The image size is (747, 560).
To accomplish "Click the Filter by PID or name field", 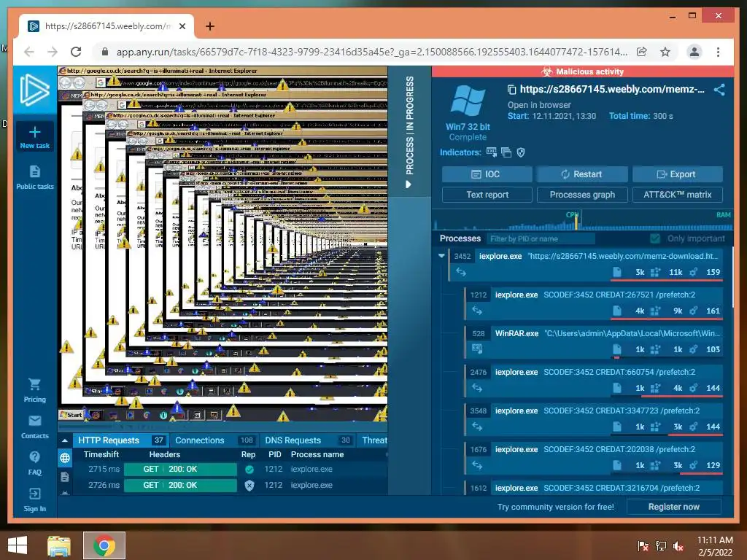I will (x=541, y=238).
